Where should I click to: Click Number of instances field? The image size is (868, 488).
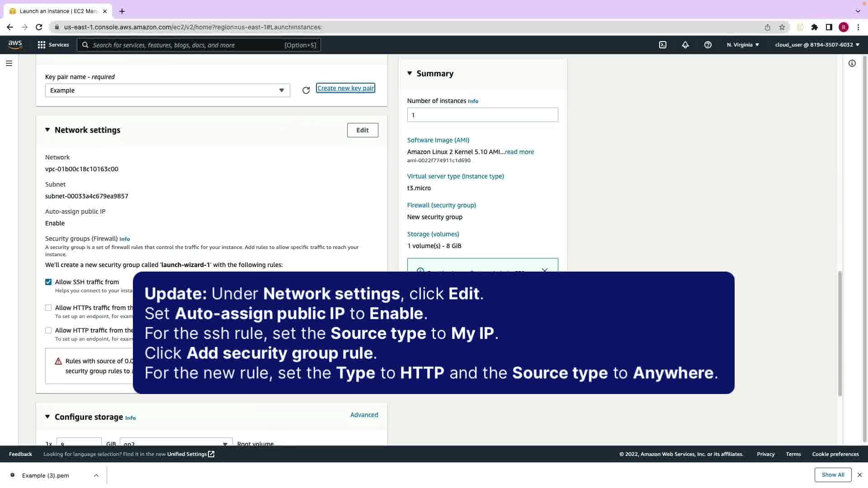click(482, 115)
